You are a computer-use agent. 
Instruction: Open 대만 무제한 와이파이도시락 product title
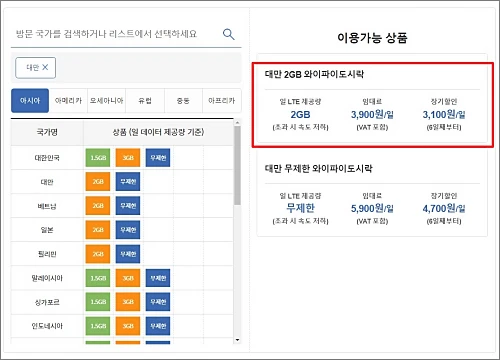[x=318, y=168]
